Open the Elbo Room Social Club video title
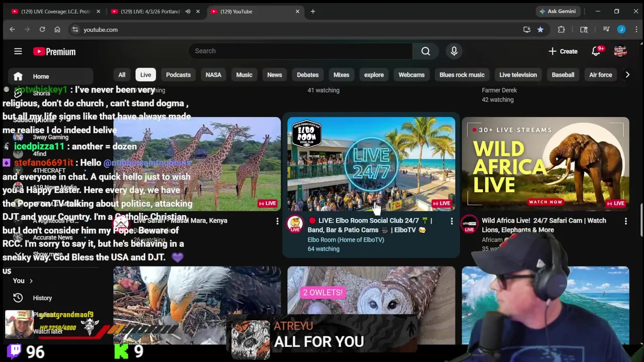 coord(370,225)
